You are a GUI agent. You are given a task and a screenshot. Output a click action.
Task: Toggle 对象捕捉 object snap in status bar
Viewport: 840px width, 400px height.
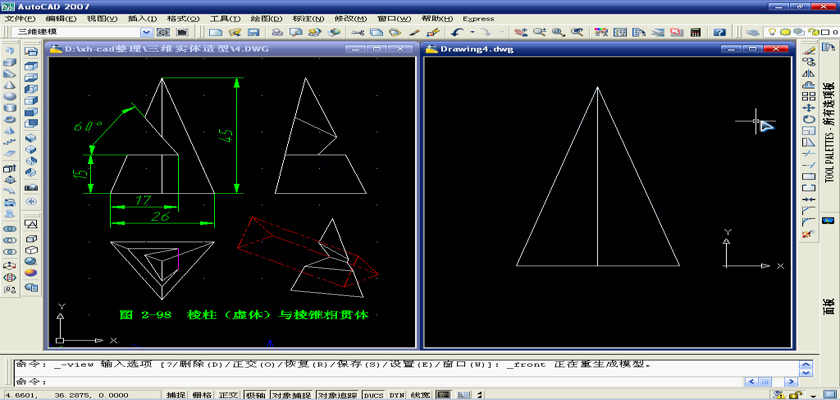point(291,395)
